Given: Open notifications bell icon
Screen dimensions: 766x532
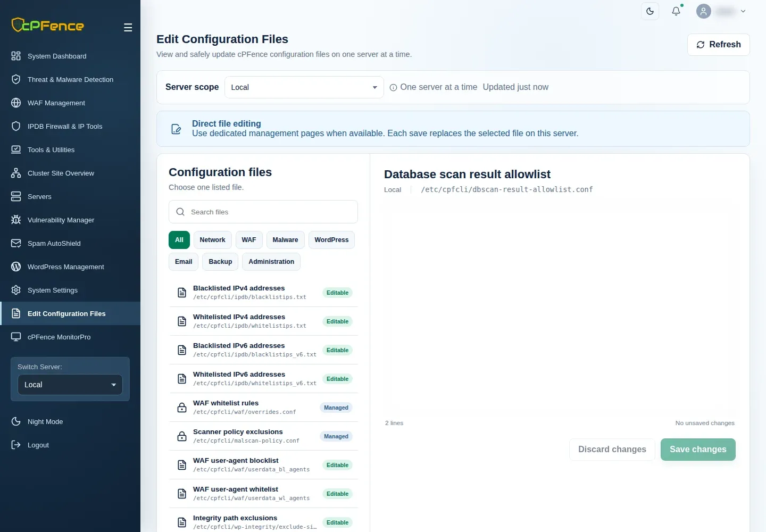Looking at the screenshot, I should click(x=676, y=11).
